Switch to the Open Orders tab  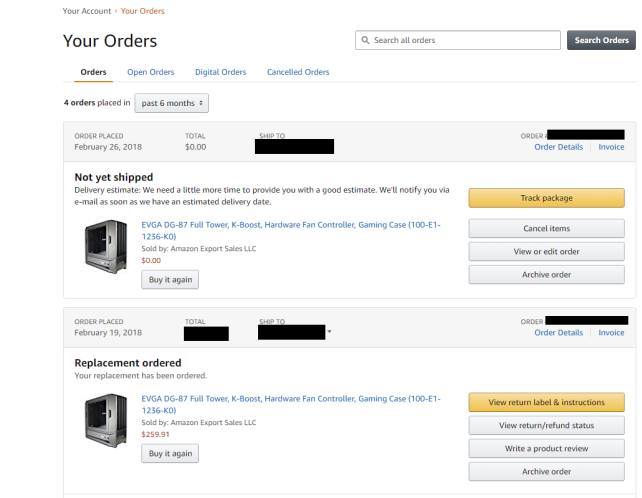[150, 72]
